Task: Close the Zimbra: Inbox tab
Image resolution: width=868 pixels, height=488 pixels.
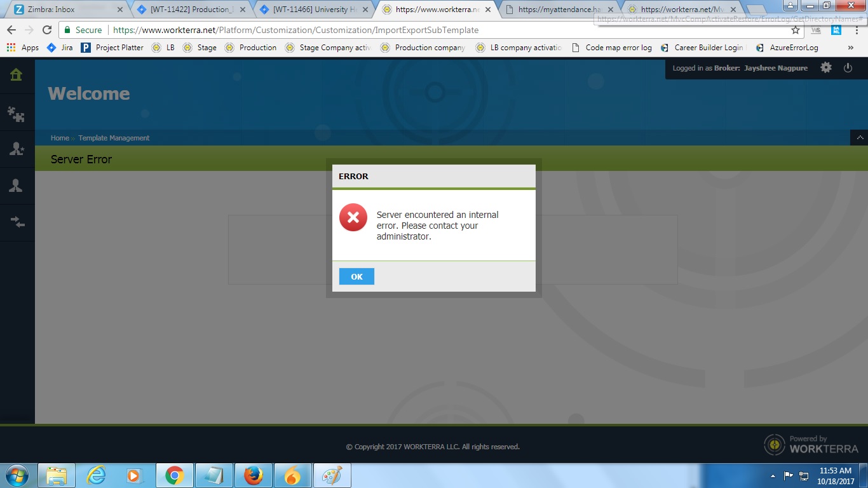Action: click(120, 10)
